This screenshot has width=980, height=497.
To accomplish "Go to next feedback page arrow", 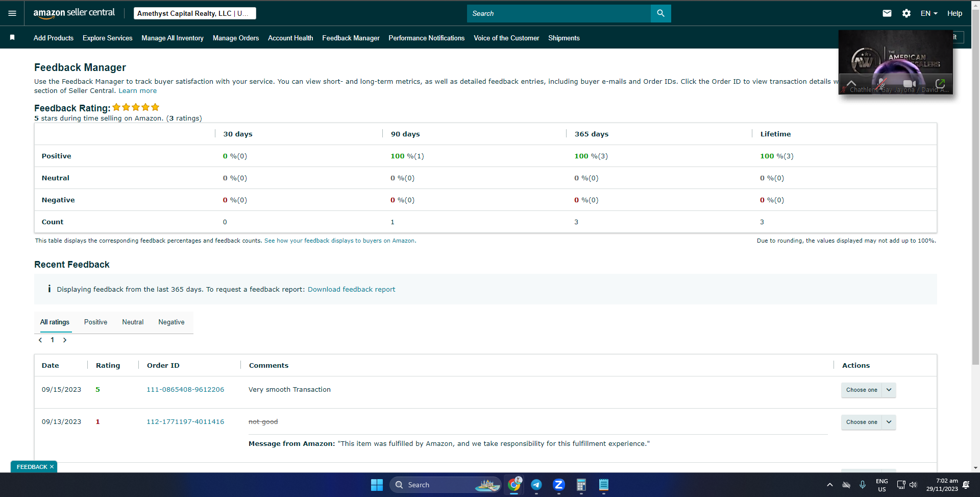I will pyautogui.click(x=65, y=340).
